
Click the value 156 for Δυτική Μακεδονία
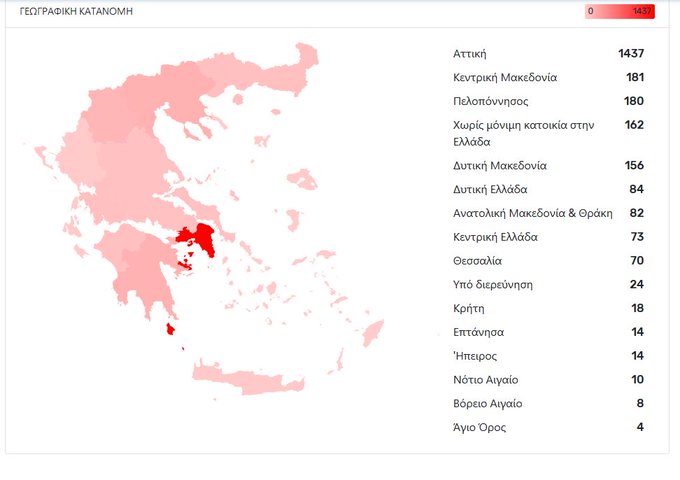(634, 165)
